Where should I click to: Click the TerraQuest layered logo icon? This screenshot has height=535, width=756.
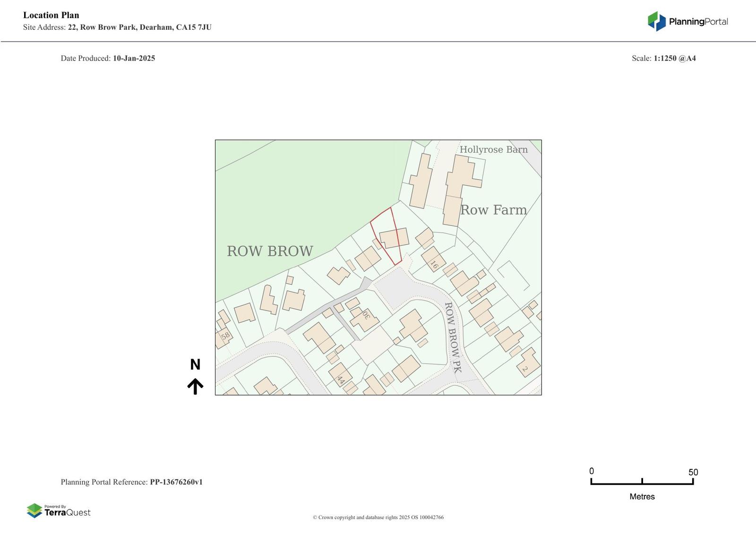(x=34, y=510)
